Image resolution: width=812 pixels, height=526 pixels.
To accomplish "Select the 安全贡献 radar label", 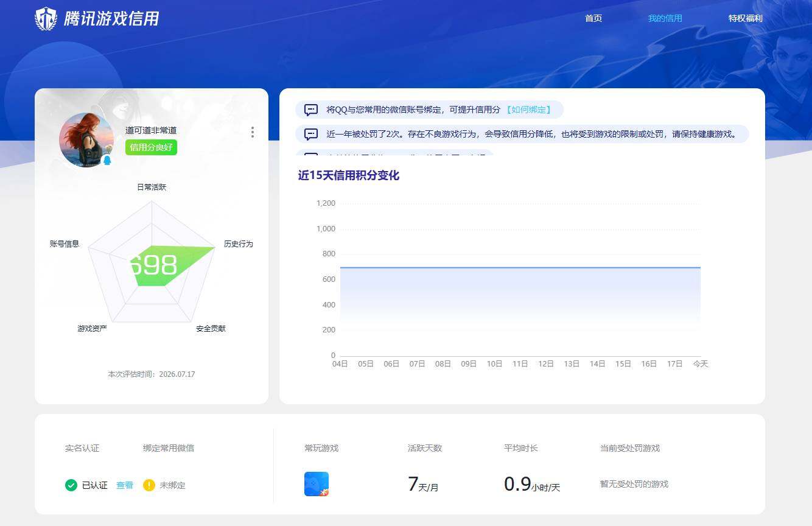I will (211, 328).
